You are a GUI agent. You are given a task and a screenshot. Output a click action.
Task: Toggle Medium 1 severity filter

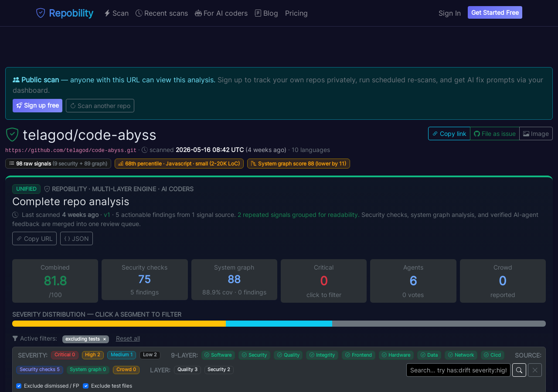(122, 355)
